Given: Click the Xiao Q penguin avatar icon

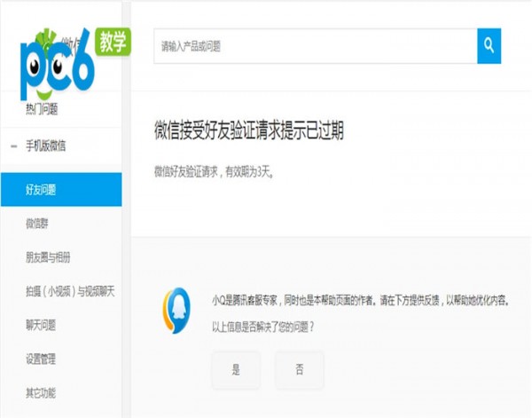Looking at the screenshot, I should pyautogui.click(x=176, y=311).
